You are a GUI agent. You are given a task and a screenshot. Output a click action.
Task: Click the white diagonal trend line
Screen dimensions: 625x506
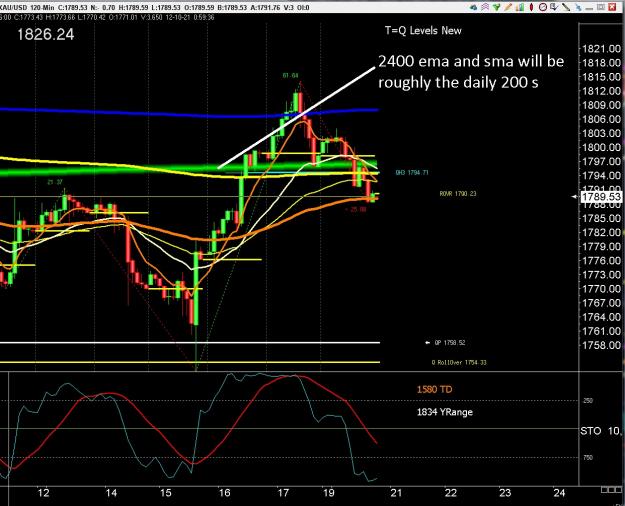(297, 118)
